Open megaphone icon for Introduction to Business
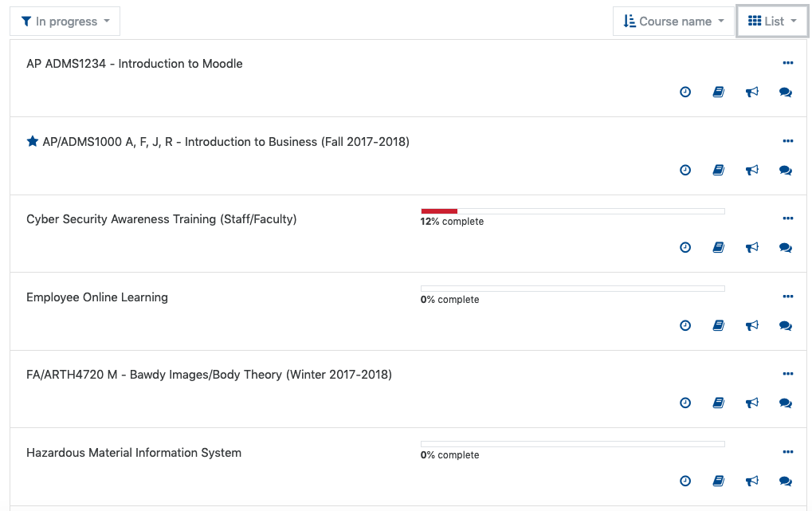Image resolution: width=812 pixels, height=511 pixels. (752, 170)
